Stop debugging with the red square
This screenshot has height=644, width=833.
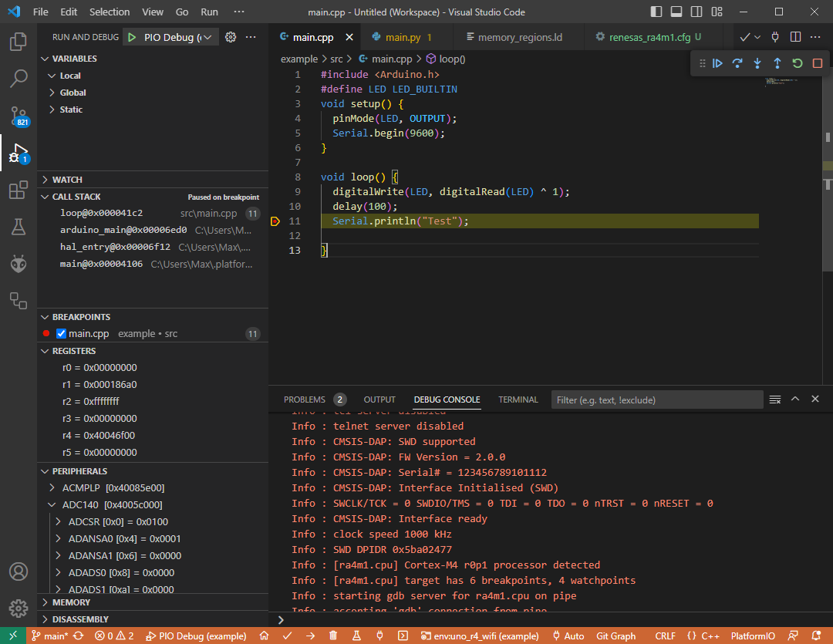click(818, 63)
